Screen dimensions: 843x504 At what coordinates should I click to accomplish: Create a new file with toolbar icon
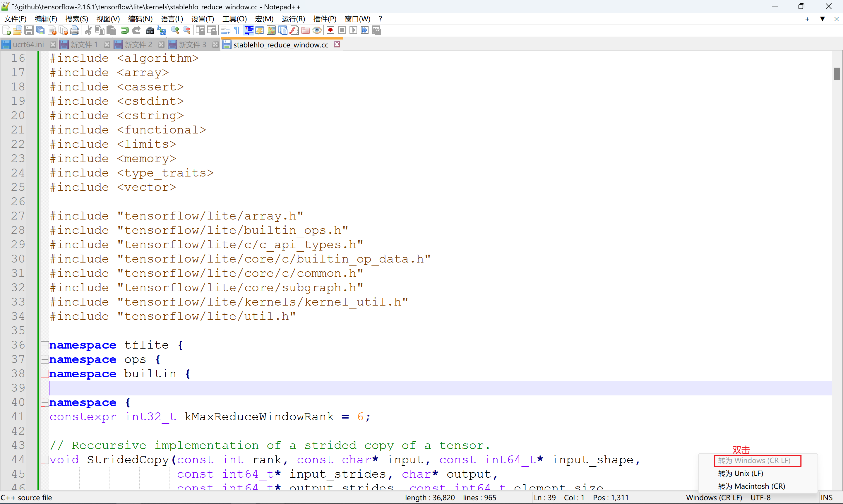(x=6, y=30)
